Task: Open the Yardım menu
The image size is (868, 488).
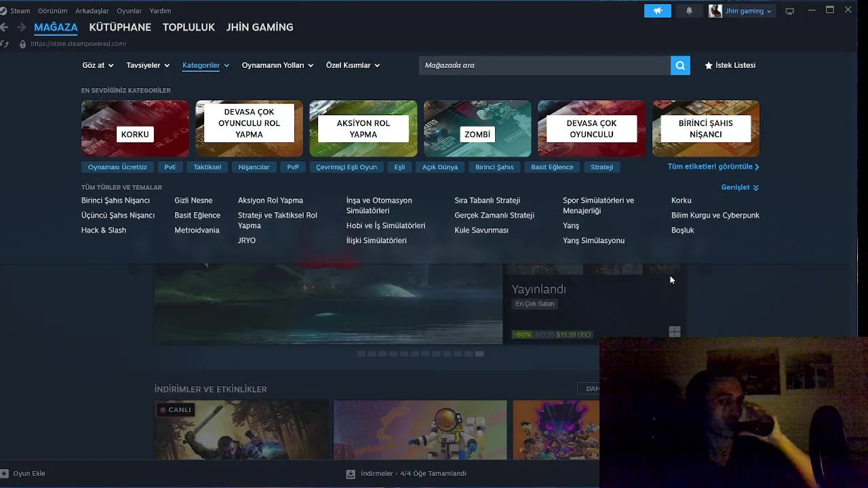Action: point(160,11)
